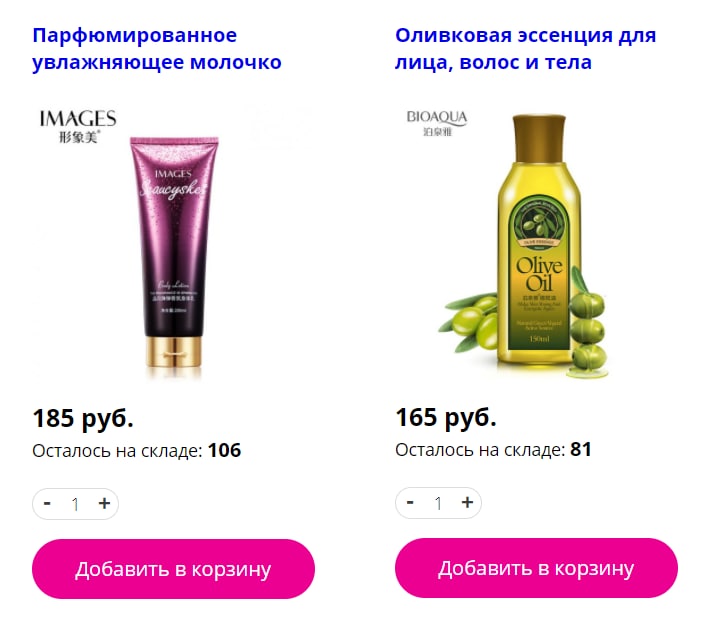Click the 165 руб. price label
This screenshot has height=623, width=722.
(446, 417)
